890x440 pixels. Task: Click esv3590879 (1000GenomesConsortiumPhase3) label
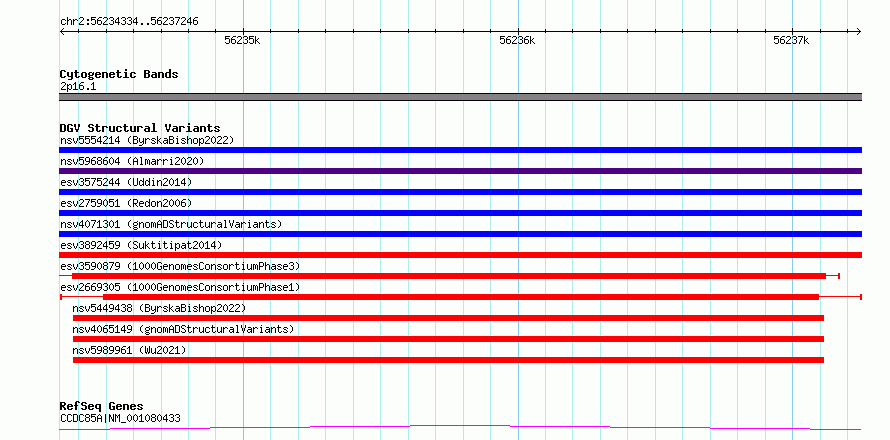pos(180,266)
